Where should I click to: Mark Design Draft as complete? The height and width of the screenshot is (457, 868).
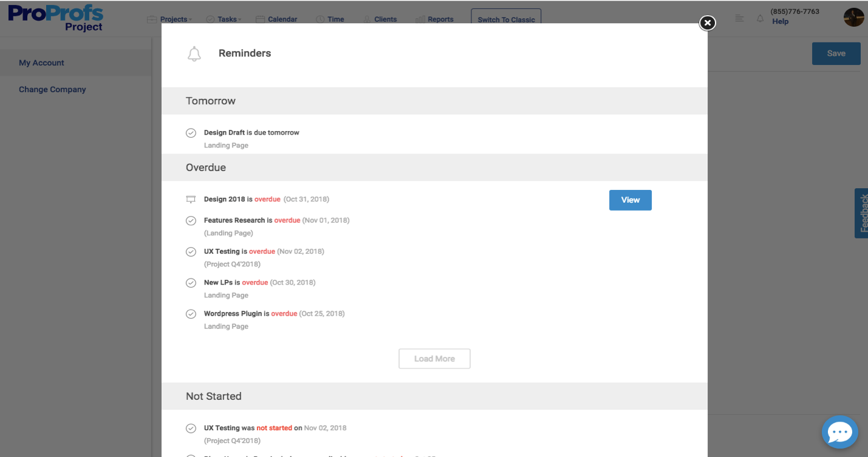(191, 132)
